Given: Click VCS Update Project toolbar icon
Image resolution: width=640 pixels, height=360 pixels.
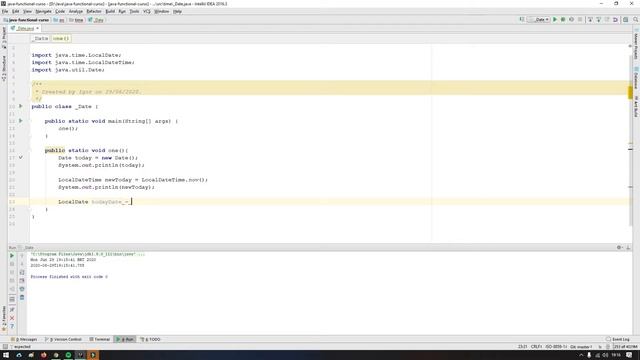Looking at the screenshot, I should click(x=590, y=20).
